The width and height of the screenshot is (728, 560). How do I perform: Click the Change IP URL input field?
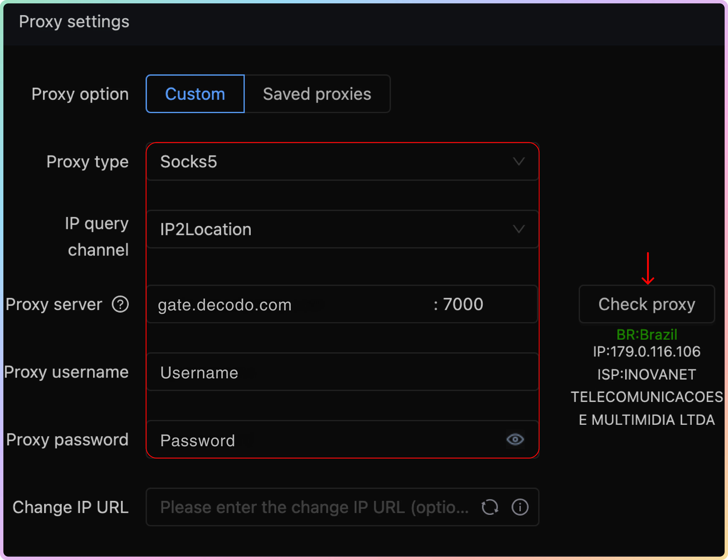313,507
